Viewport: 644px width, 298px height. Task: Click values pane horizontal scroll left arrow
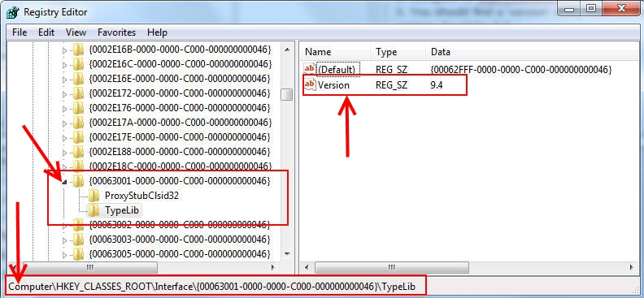pos(307,268)
